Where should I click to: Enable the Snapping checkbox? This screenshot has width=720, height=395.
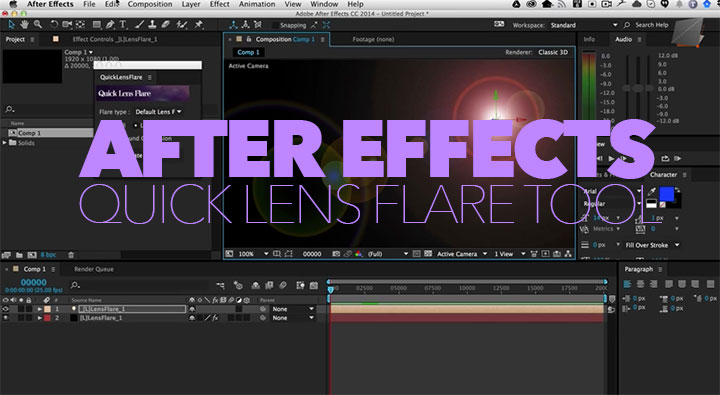coord(275,25)
